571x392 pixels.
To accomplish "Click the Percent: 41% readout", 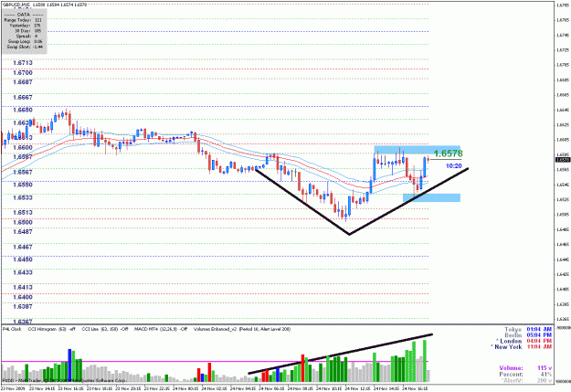I will [x=527, y=375].
